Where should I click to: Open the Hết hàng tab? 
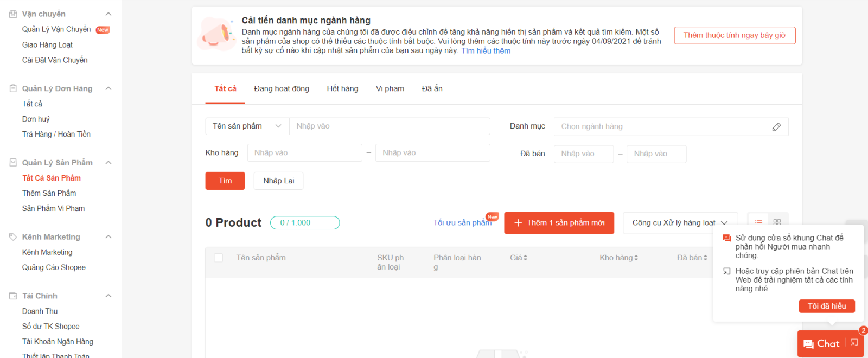point(342,89)
